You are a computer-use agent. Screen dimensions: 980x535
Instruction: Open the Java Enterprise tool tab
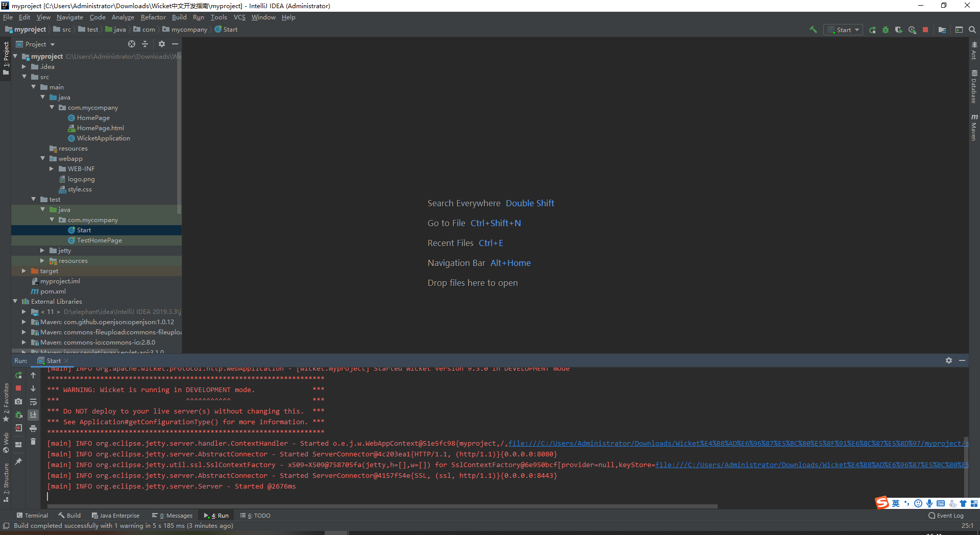point(115,516)
